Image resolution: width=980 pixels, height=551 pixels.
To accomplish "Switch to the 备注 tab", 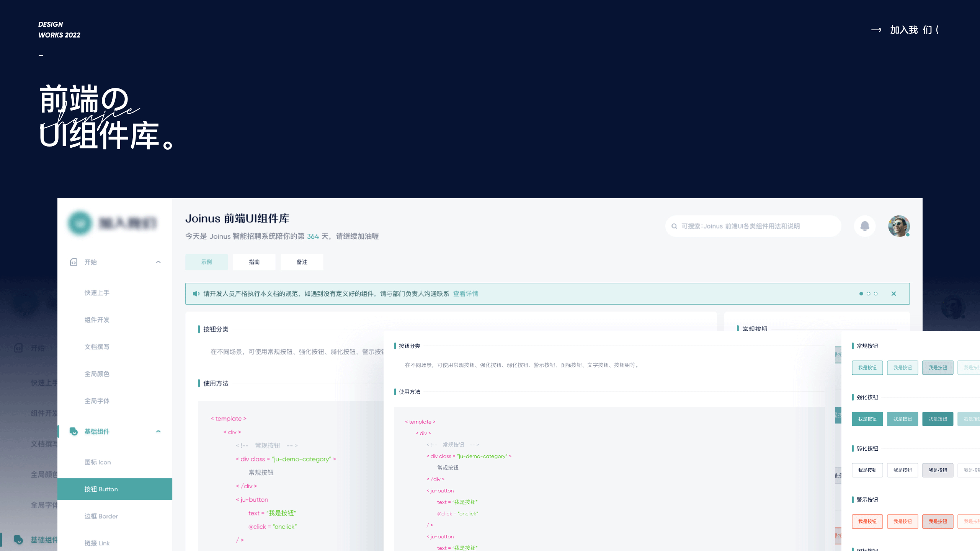I will [302, 262].
